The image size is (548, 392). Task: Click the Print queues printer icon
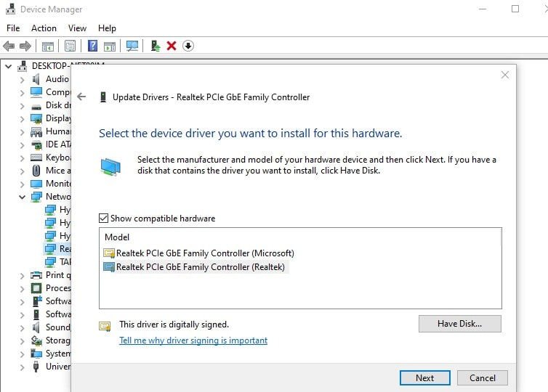click(36, 275)
